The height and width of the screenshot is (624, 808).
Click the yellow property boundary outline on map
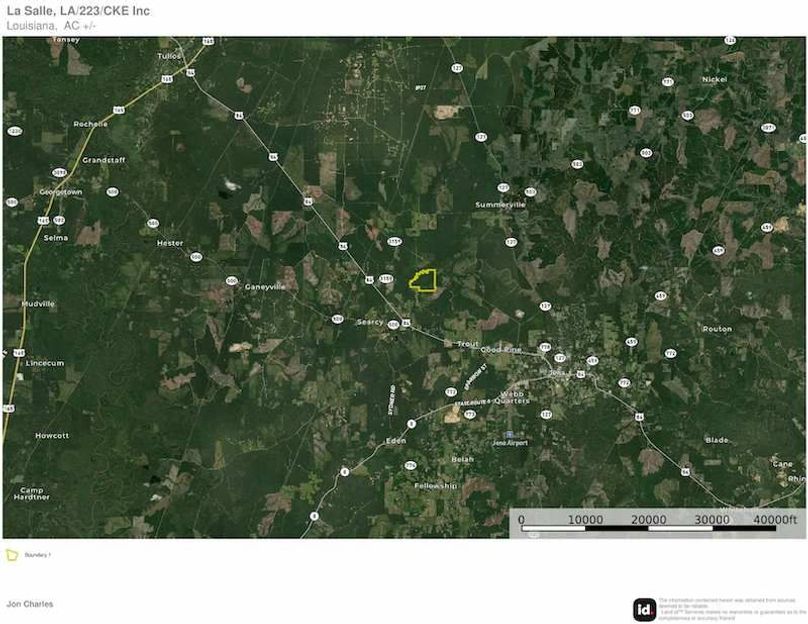click(424, 281)
